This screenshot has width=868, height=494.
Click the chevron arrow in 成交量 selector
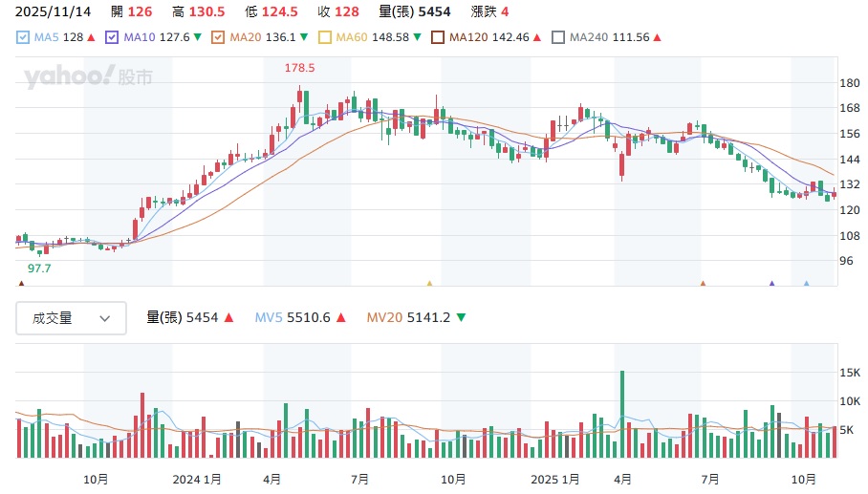tap(105, 319)
